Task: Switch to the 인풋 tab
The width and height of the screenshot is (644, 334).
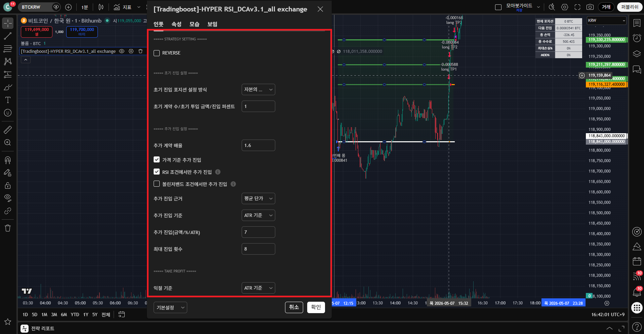Action: (159, 24)
